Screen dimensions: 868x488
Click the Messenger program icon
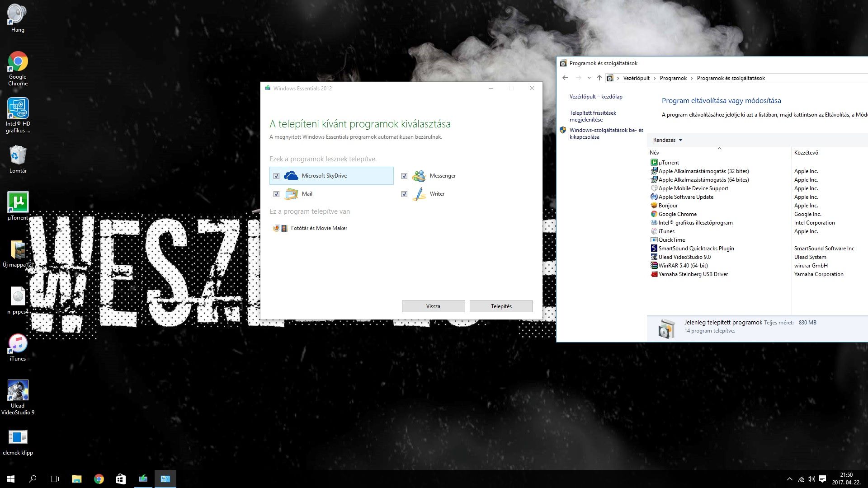click(x=419, y=176)
